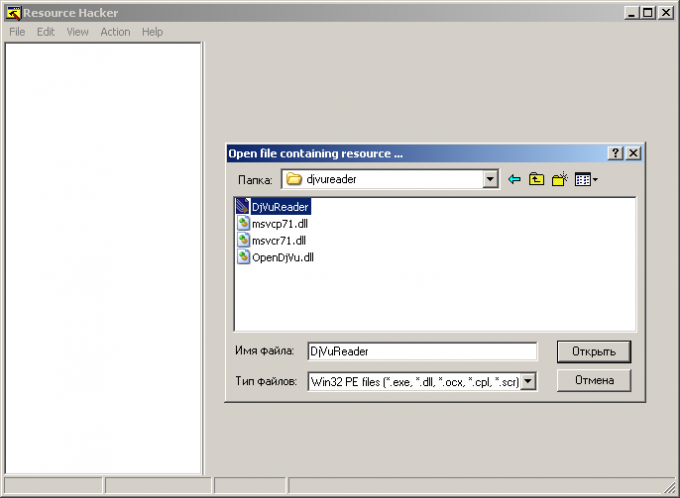Open the Edit menu

pos(46,32)
